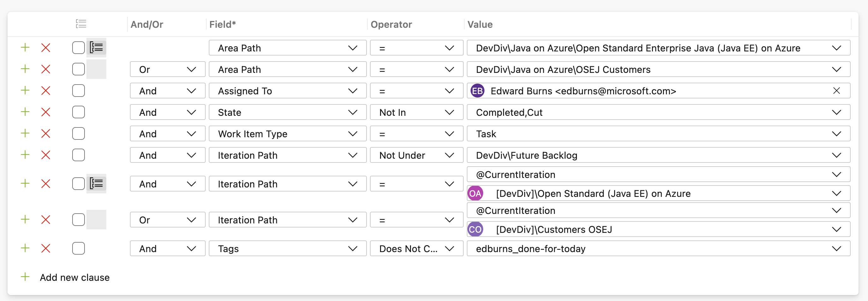This screenshot has width=868, height=301.
Task: Check the checkbox for the Assigned To clause
Action: pos(79,91)
